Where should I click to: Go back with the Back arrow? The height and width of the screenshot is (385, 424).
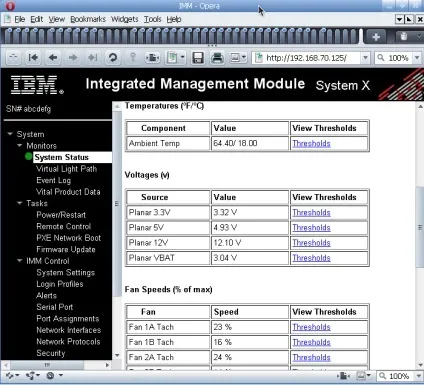coord(53,58)
